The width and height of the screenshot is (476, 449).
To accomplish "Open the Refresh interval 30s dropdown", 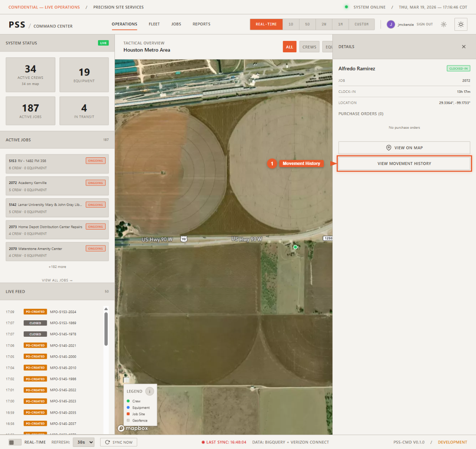I will 83,442.
